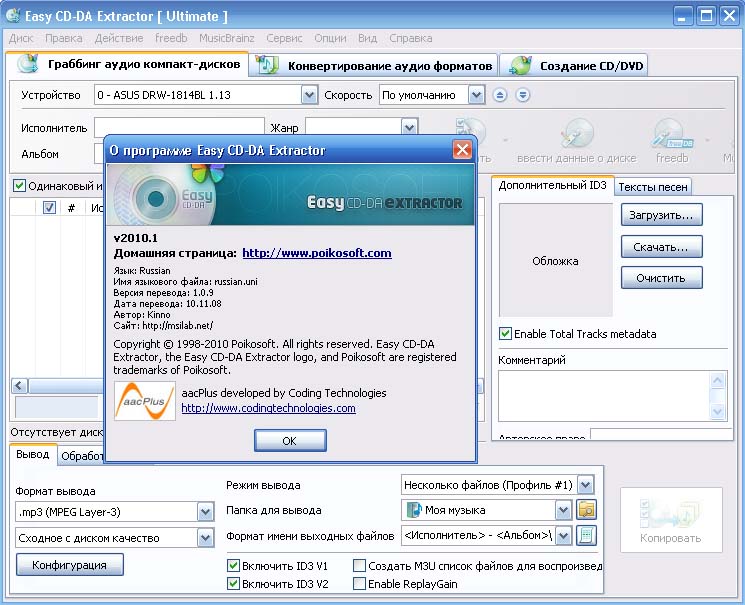The image size is (745, 605).
Task: Click the load tray down-arrow icon
Action: [x=522, y=95]
